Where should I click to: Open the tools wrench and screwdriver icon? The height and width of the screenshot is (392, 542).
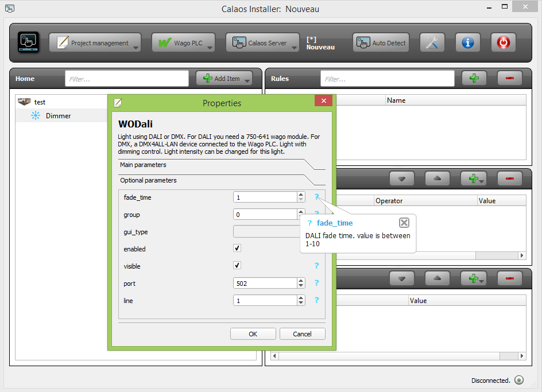pos(432,42)
